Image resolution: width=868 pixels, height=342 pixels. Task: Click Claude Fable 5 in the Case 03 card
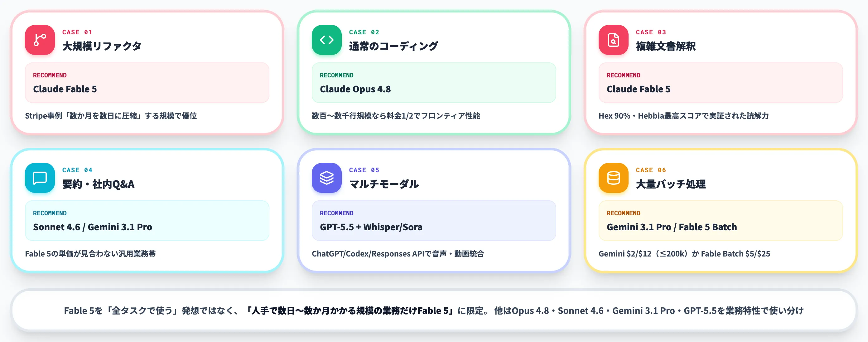tap(638, 89)
